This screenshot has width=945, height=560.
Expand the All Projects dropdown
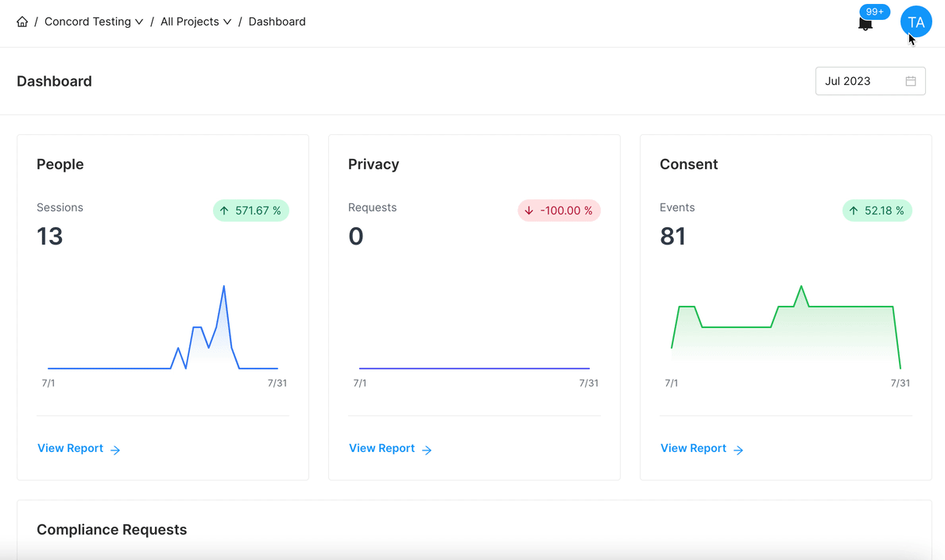coord(196,22)
